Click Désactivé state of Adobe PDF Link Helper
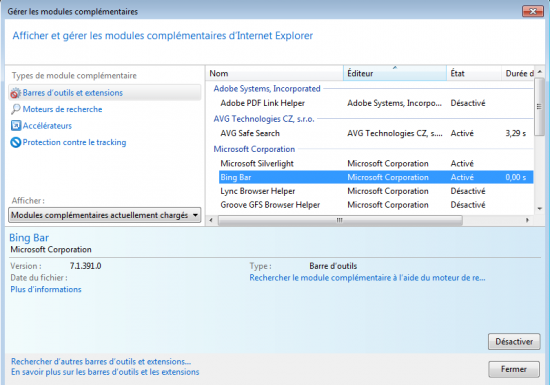550x385 pixels. [x=468, y=103]
